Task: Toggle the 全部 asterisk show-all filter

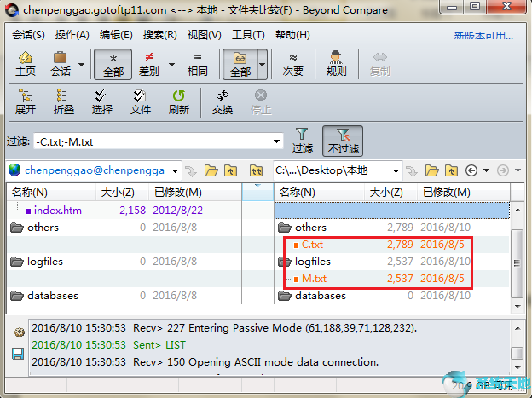Action: pos(113,64)
